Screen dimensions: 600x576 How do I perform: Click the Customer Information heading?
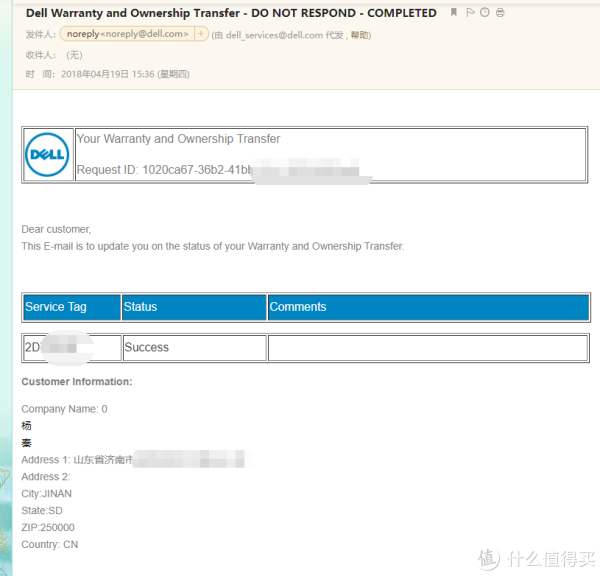(77, 382)
